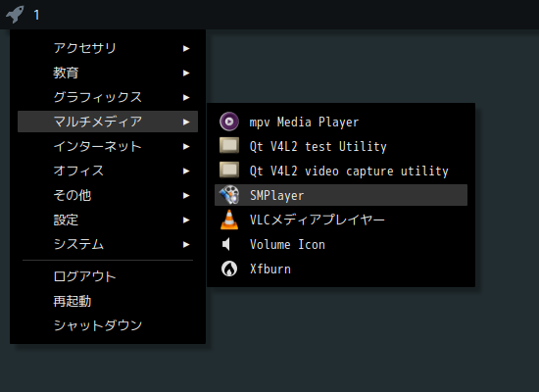539x392 pixels.
Task: Launch Volume Icon from its text label
Action: click(287, 244)
